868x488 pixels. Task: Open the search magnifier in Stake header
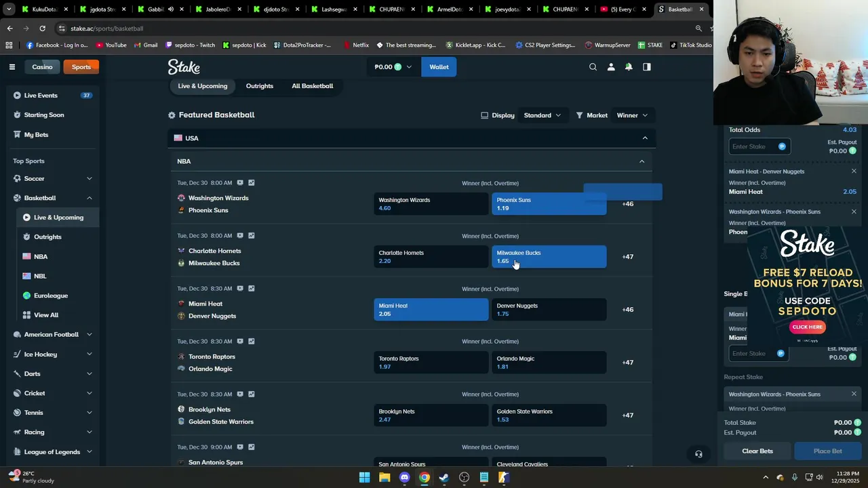pos(593,67)
